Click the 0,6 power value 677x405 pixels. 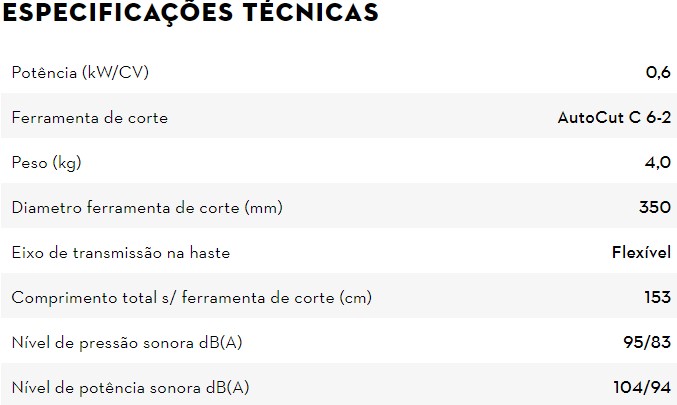click(x=658, y=72)
